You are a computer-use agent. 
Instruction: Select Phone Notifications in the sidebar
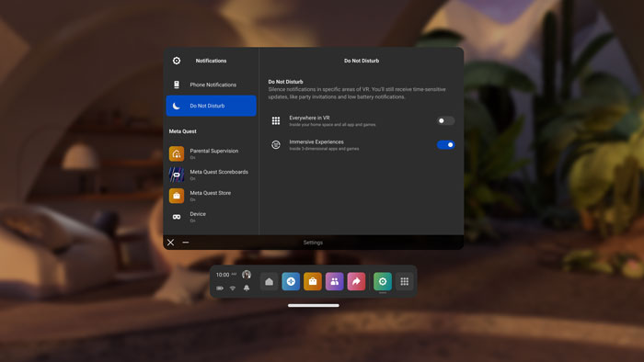pos(211,85)
